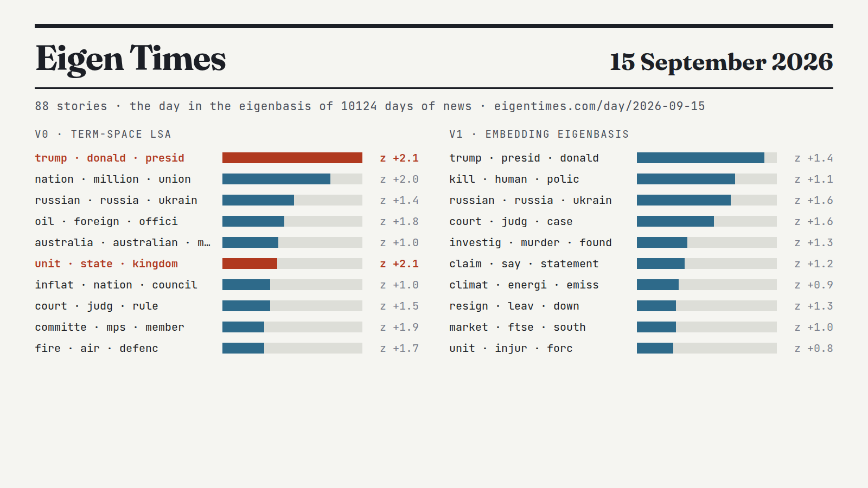Viewport: 868px width, 488px height.
Task: Select the red trump donald presid row
Action: click(227, 158)
